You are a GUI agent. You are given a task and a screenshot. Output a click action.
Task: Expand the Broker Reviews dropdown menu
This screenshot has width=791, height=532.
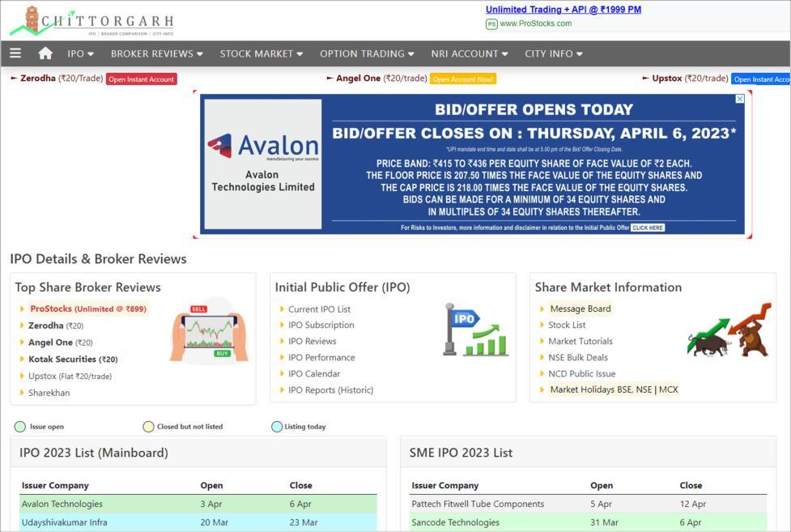157,53
